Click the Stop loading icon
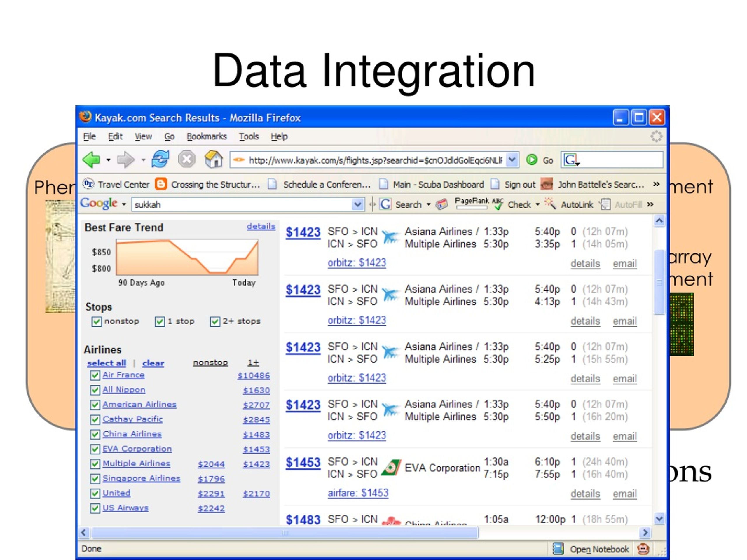The image size is (747, 560). tap(187, 159)
